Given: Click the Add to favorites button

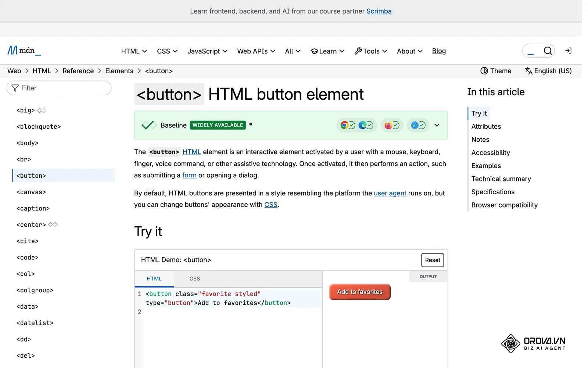Looking at the screenshot, I should (360, 292).
